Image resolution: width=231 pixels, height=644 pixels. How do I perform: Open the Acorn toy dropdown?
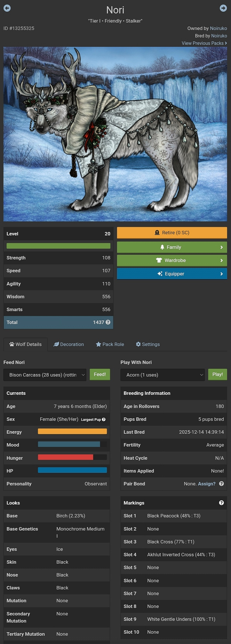(x=162, y=375)
